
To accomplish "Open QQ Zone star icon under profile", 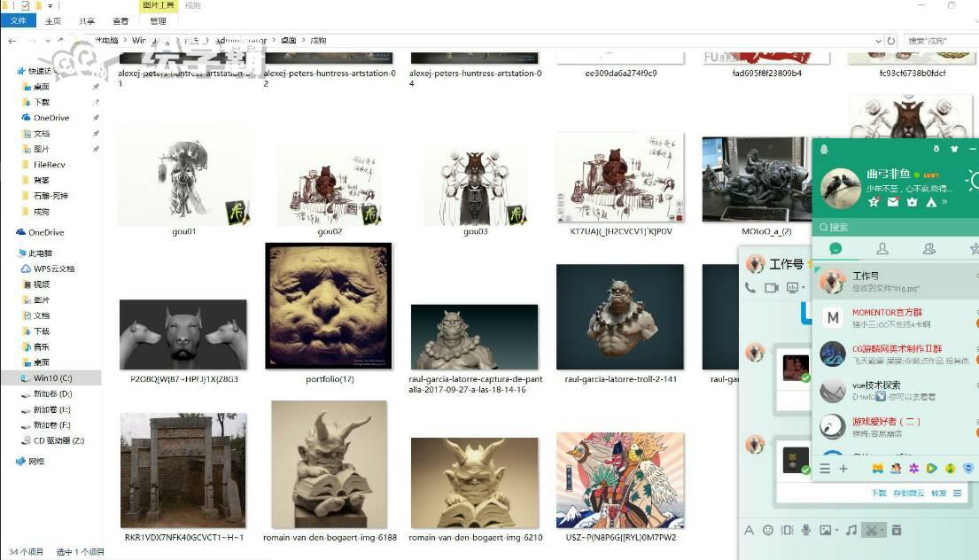I will click(x=874, y=202).
